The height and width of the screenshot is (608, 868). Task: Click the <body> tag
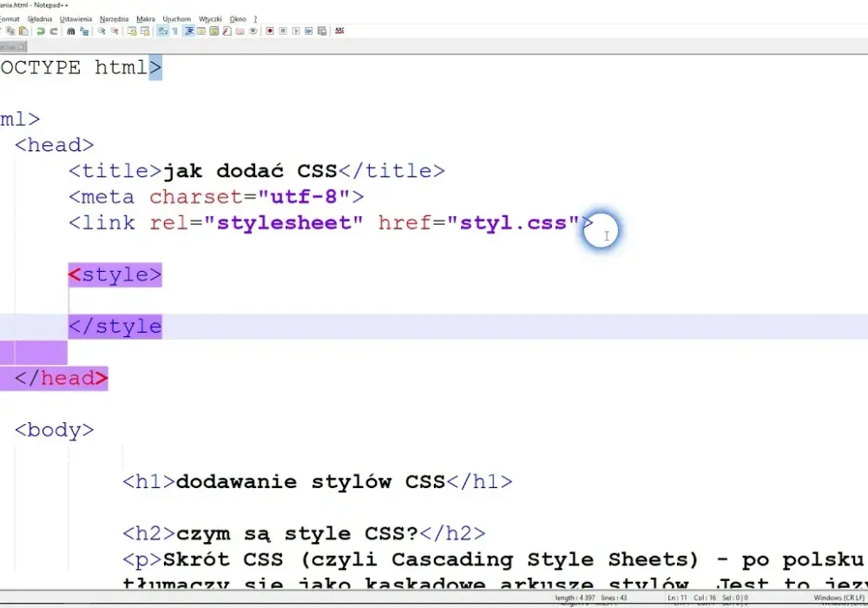54,430
